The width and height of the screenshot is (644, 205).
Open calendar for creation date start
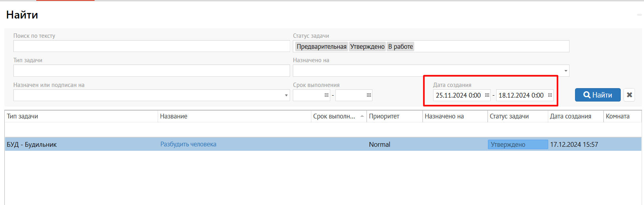point(487,95)
